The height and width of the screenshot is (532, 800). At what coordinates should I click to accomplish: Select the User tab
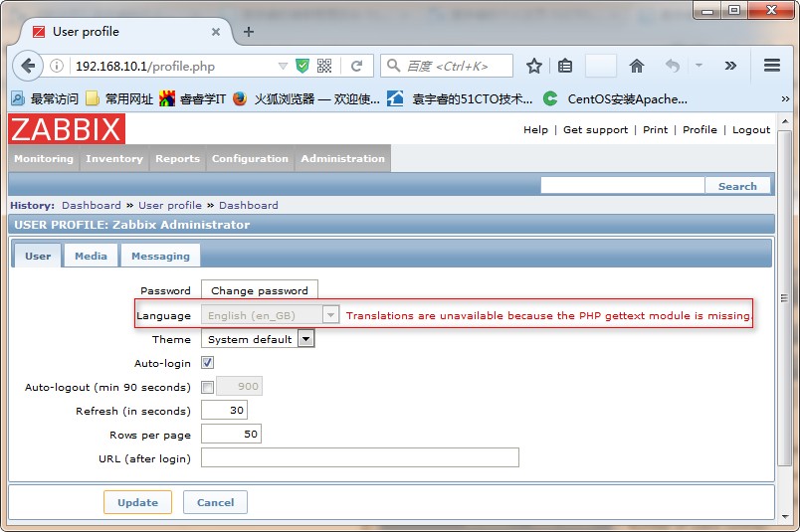(x=38, y=256)
